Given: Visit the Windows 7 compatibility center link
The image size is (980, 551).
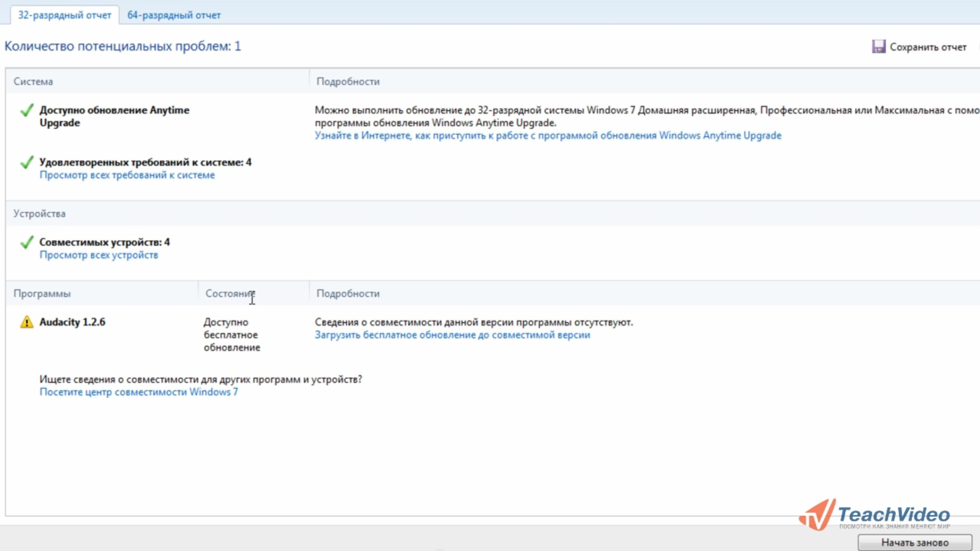Looking at the screenshot, I should (x=138, y=392).
